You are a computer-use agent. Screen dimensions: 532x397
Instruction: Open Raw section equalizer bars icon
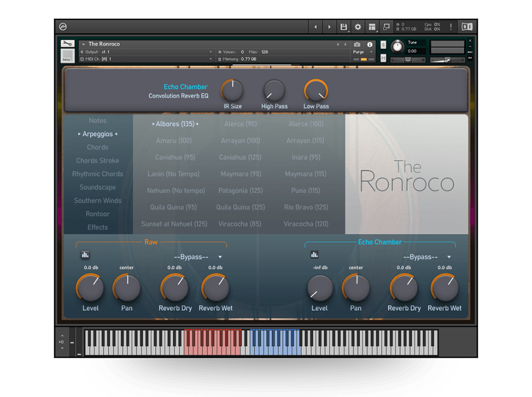click(85, 255)
